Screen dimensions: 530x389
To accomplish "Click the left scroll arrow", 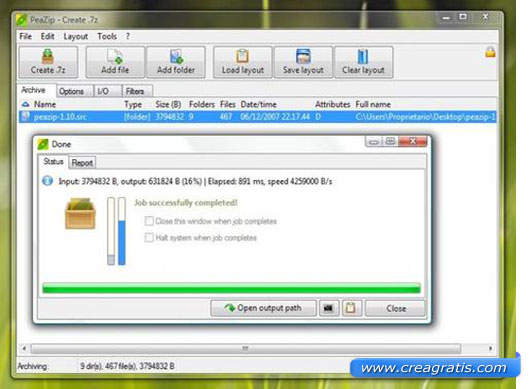I will [24, 348].
